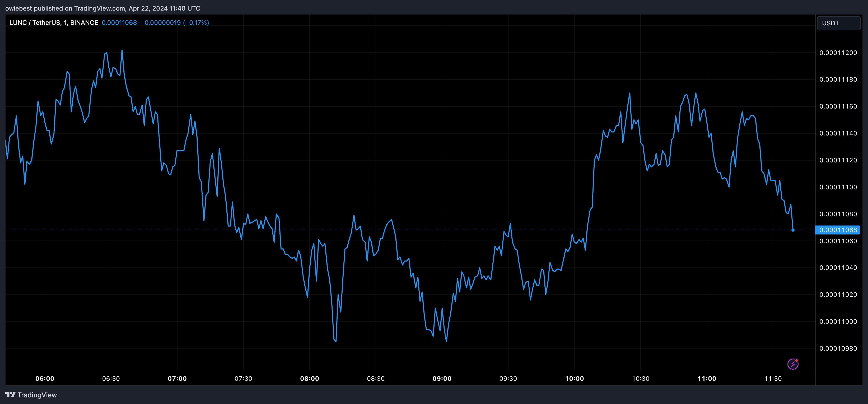Click the 10:00 time axis label

coord(575,378)
